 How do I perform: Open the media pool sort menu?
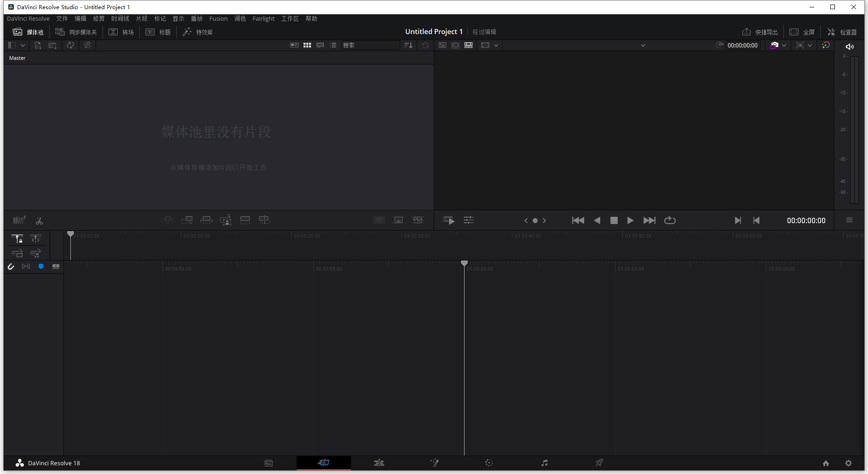click(408, 45)
